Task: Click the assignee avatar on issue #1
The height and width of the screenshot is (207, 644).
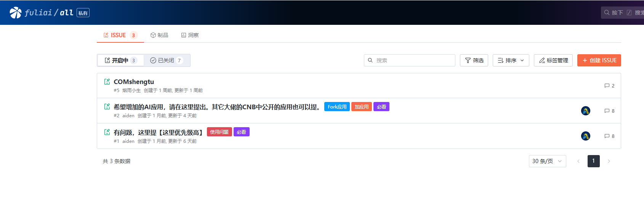Action: click(585, 136)
